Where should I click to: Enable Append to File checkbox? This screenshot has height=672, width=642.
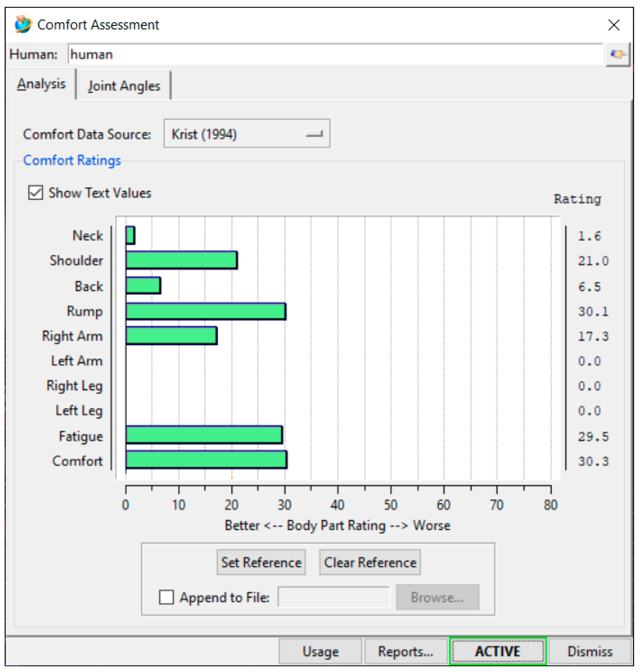166,597
